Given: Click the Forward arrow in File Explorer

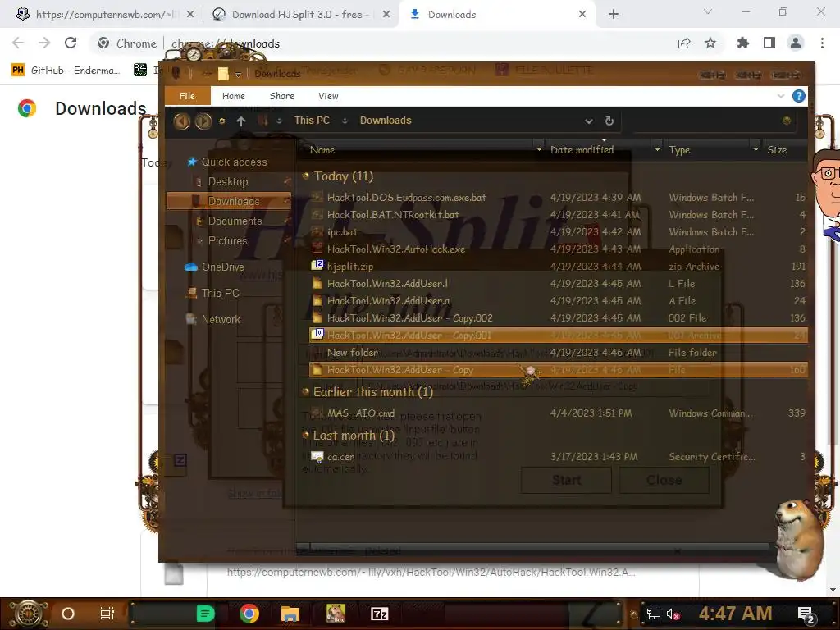Looking at the screenshot, I should point(203,121).
